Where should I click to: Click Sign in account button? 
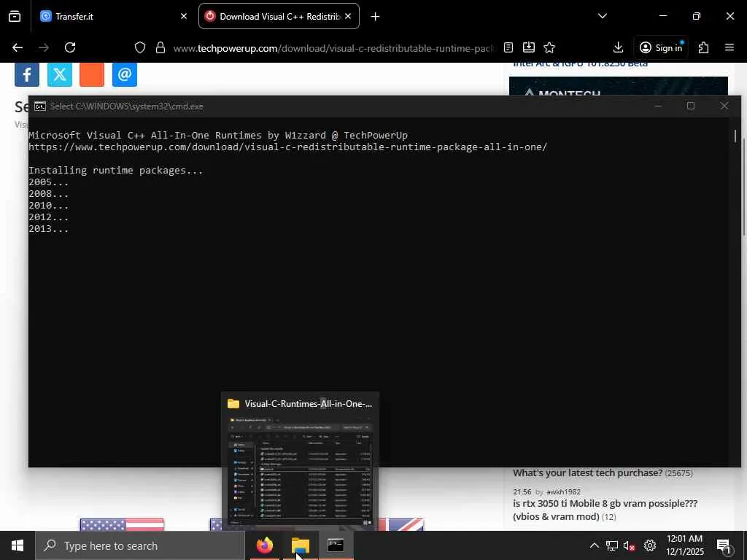click(661, 47)
